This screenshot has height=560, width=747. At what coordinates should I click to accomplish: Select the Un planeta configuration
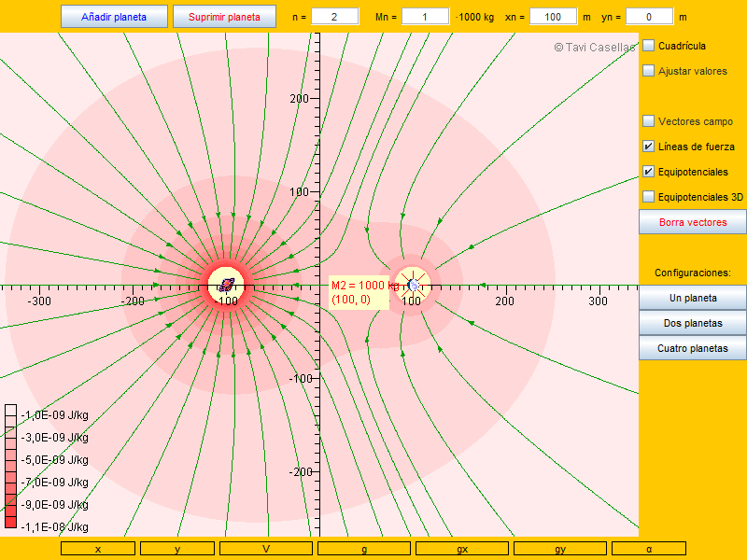coord(692,299)
